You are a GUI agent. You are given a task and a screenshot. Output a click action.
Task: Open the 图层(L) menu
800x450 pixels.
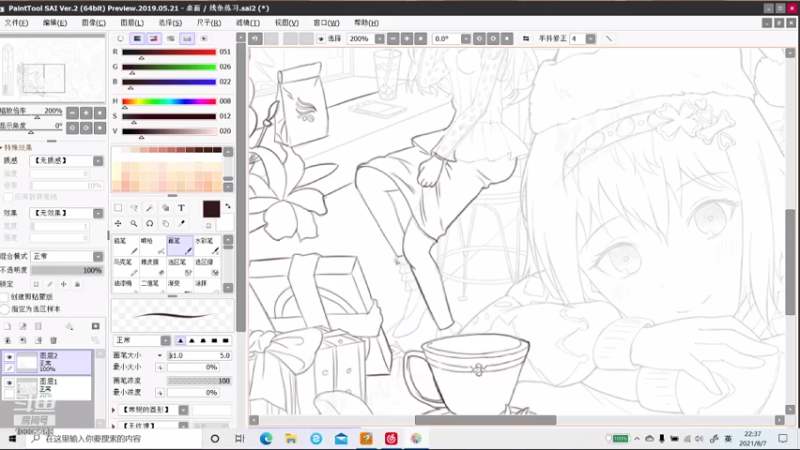(x=132, y=23)
